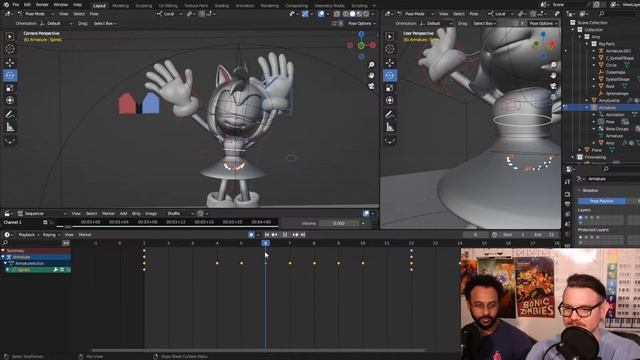640x360 pixels.
Task: Click zoom magnifier icon in left viewport
Action: pos(371,65)
